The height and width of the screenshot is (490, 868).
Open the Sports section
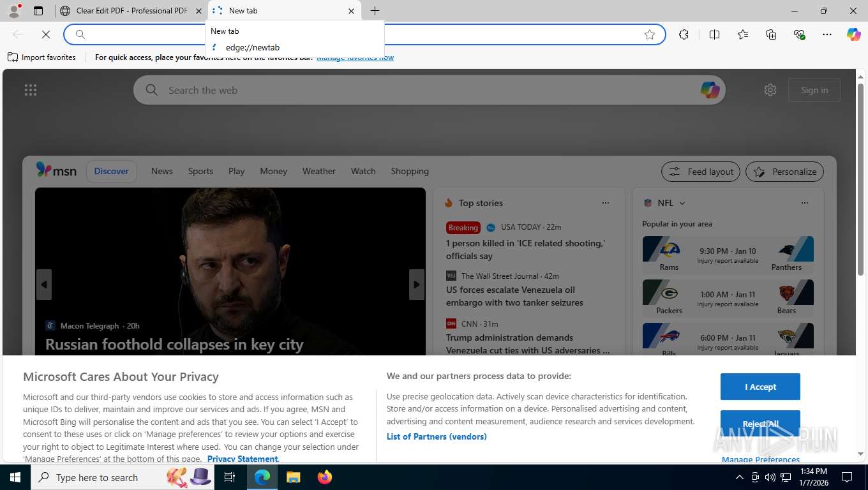200,171
